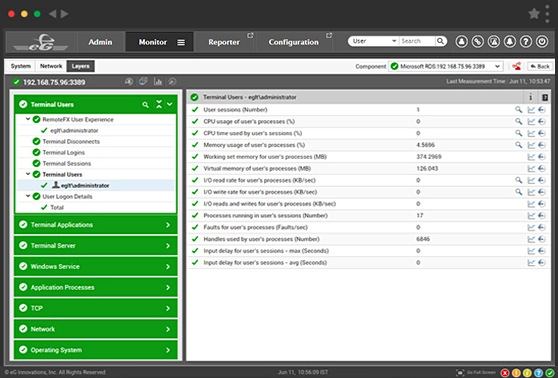Open graph icon for I/O write rate row
558x378 pixels.
click(531, 192)
